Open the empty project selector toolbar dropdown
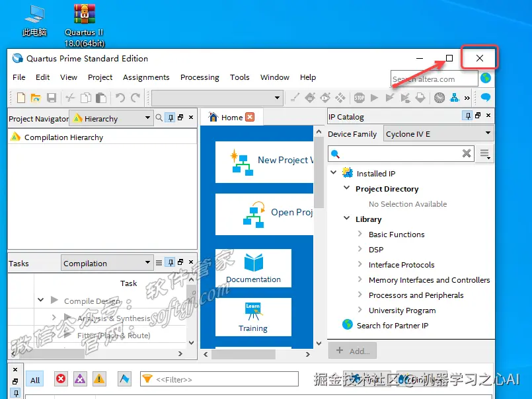532x399 pixels. point(217,98)
